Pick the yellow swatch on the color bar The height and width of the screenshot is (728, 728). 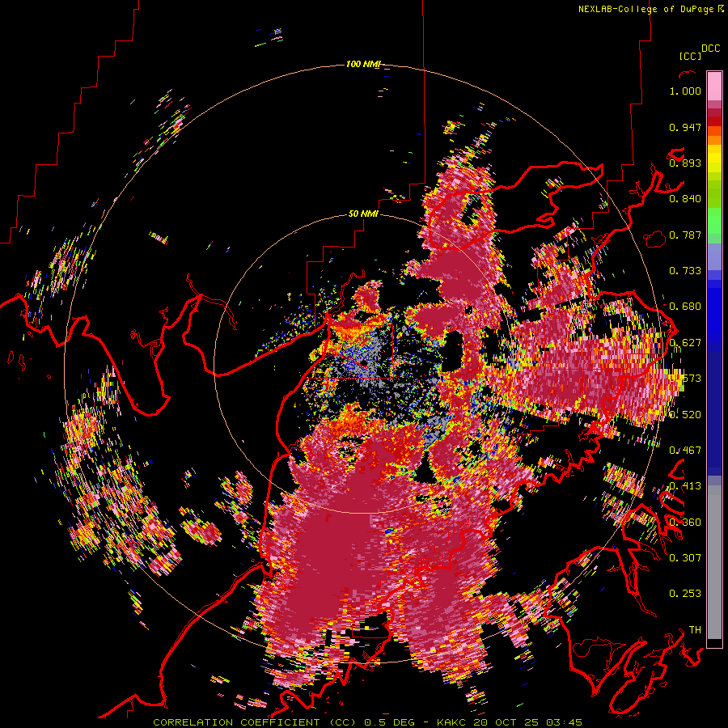[714, 159]
